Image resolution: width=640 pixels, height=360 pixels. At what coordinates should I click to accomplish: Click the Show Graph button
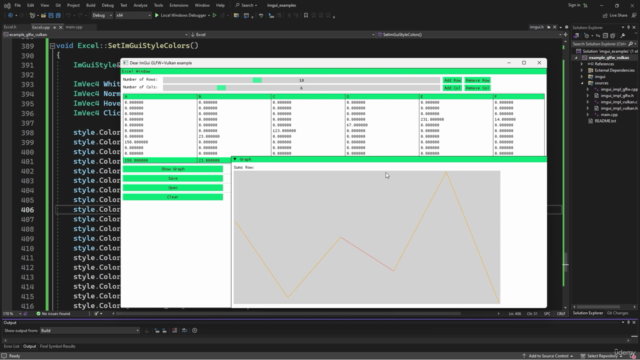point(173,169)
